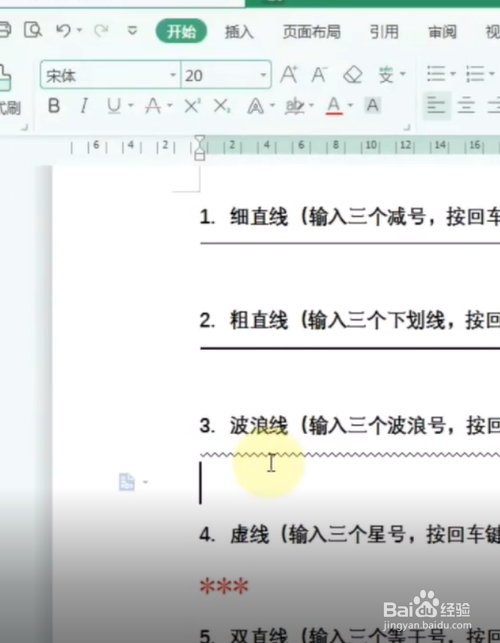Viewport: 500px width, 643px height.
Task: Open the 页面布局 tab
Action: tap(311, 32)
